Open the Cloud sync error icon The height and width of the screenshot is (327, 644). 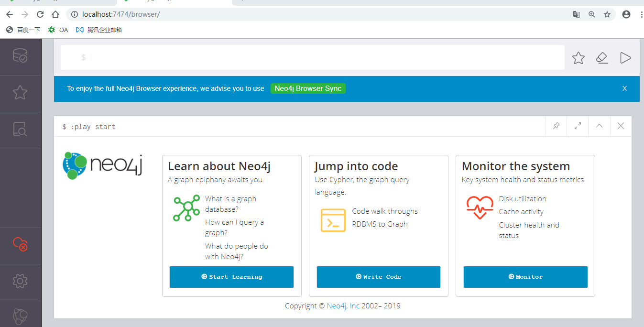(20, 244)
